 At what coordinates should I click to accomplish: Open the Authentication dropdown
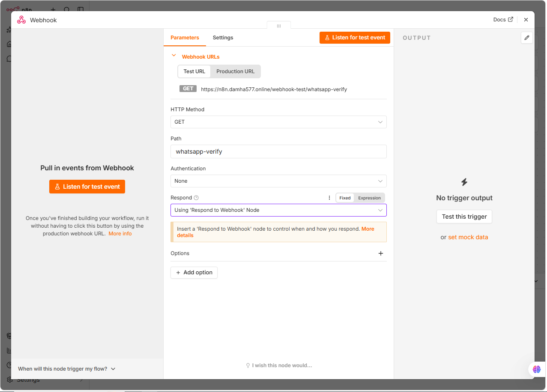click(x=278, y=181)
